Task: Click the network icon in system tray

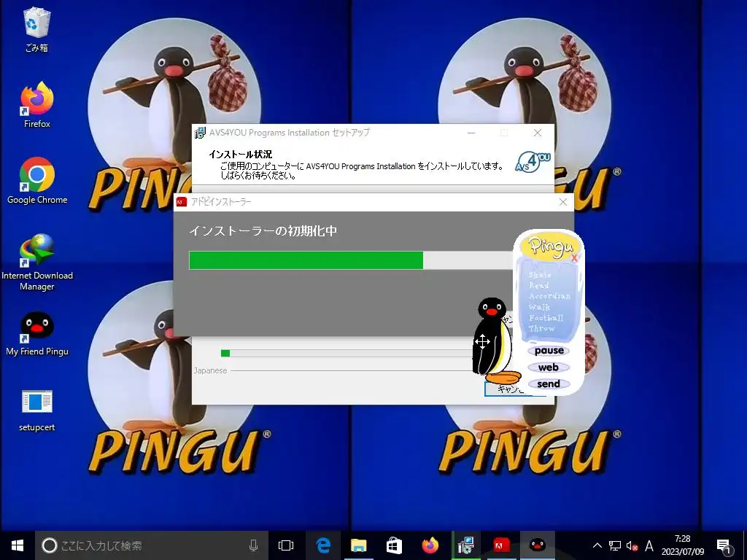Action: 615,545
